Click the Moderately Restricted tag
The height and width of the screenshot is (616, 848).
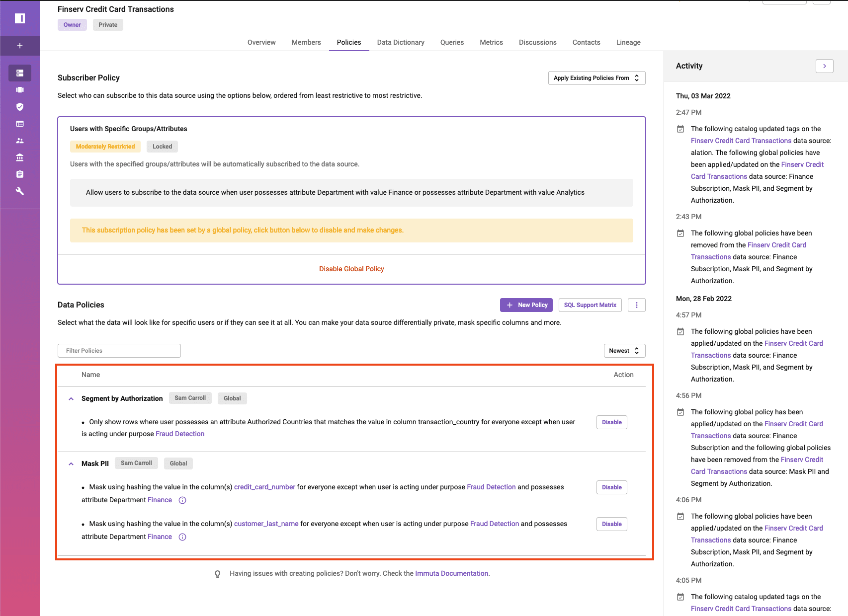pyautogui.click(x=105, y=147)
